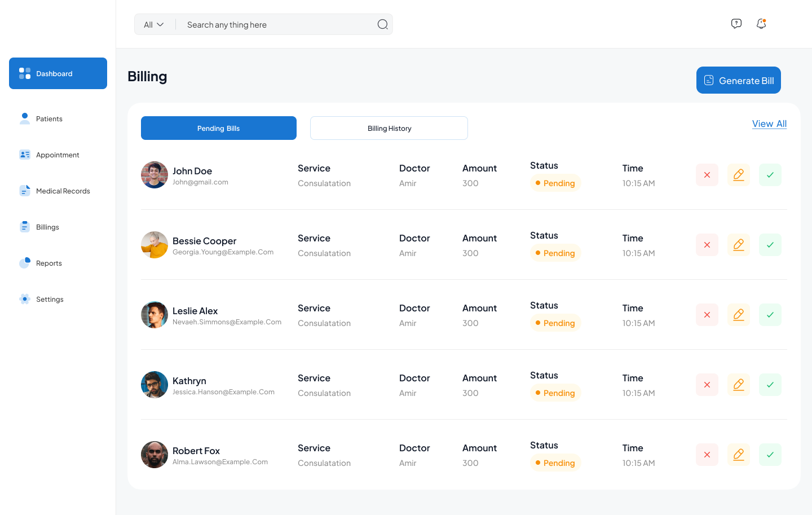Select the name John Doe
The image size is (812, 515).
point(192,171)
